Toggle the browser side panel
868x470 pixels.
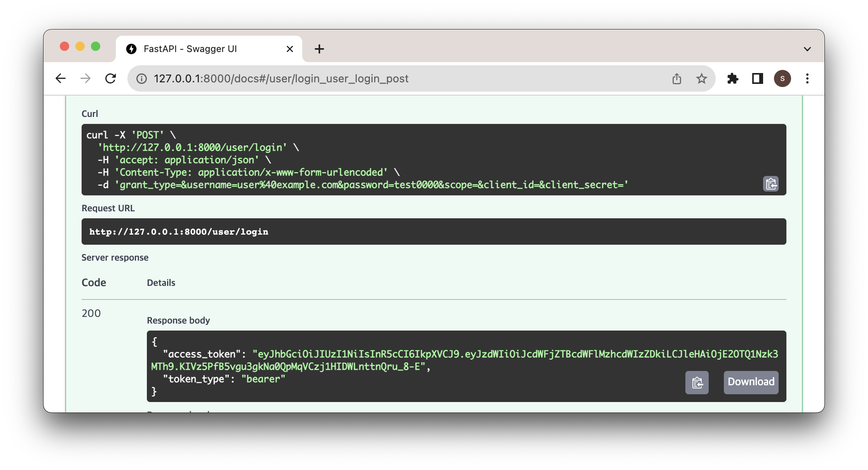point(757,79)
